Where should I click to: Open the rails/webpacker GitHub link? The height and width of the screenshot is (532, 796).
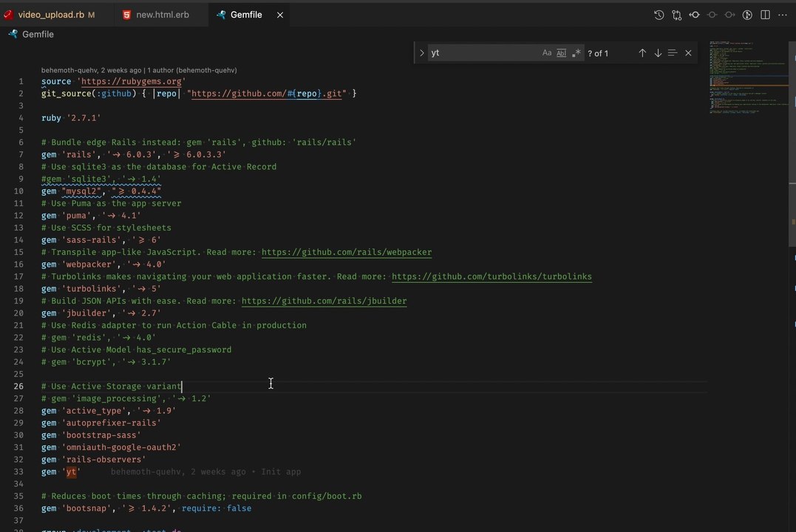pyautogui.click(x=347, y=252)
